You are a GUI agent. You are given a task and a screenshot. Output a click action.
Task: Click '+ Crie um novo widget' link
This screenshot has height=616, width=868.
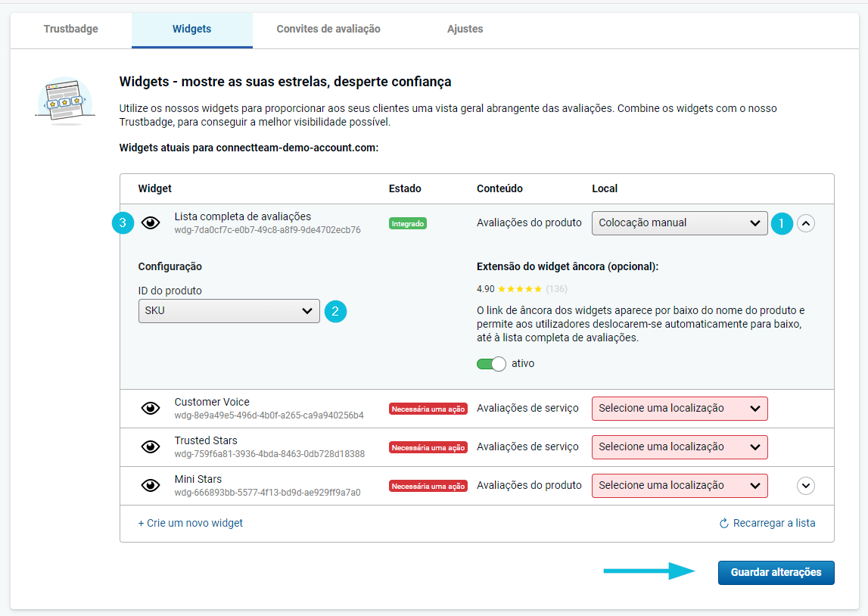click(191, 523)
